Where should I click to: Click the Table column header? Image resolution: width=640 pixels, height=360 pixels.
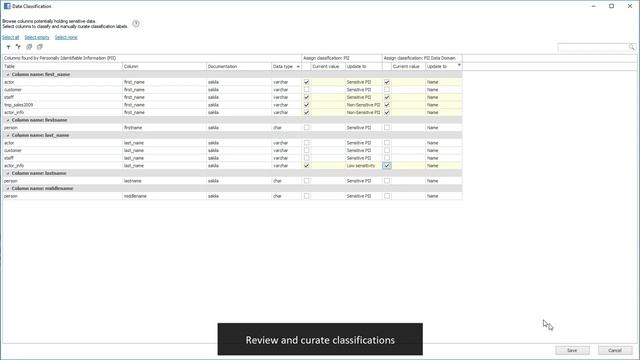point(62,67)
